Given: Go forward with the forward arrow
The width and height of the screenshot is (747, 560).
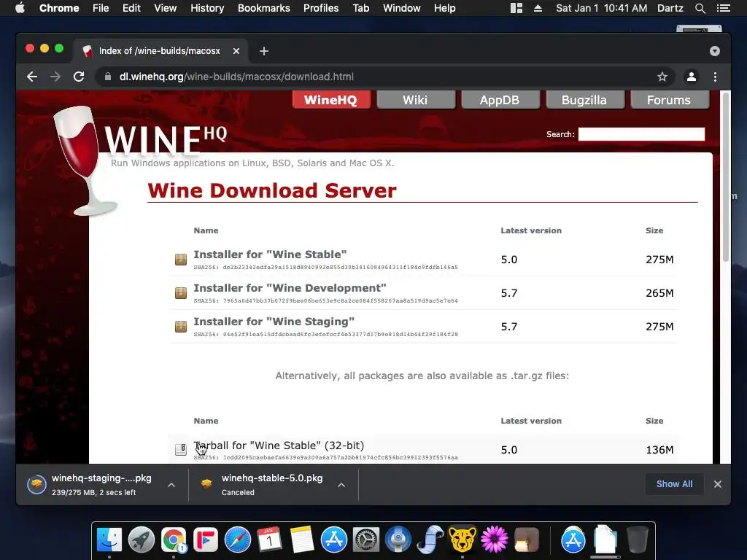Looking at the screenshot, I should tap(55, 77).
